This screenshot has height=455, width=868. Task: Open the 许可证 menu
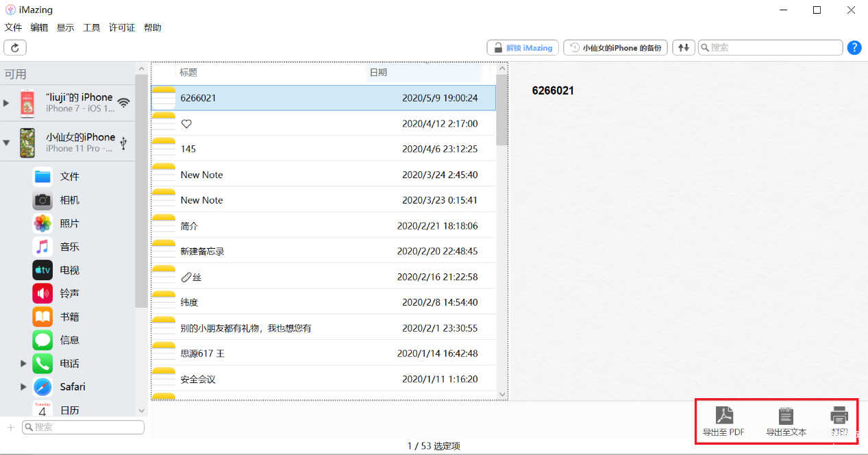point(122,27)
